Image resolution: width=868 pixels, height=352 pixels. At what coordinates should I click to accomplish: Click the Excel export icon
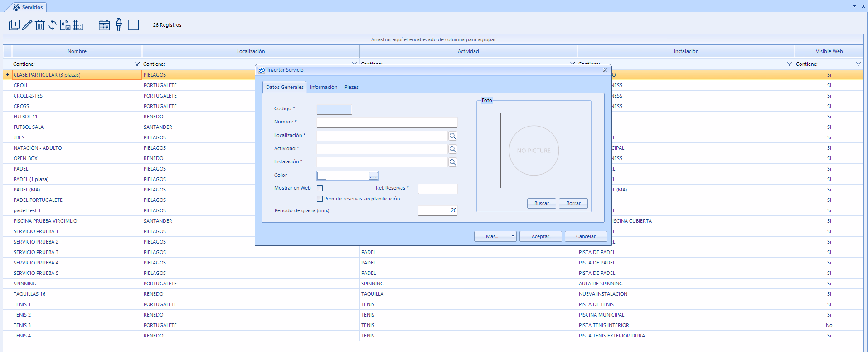(x=65, y=25)
